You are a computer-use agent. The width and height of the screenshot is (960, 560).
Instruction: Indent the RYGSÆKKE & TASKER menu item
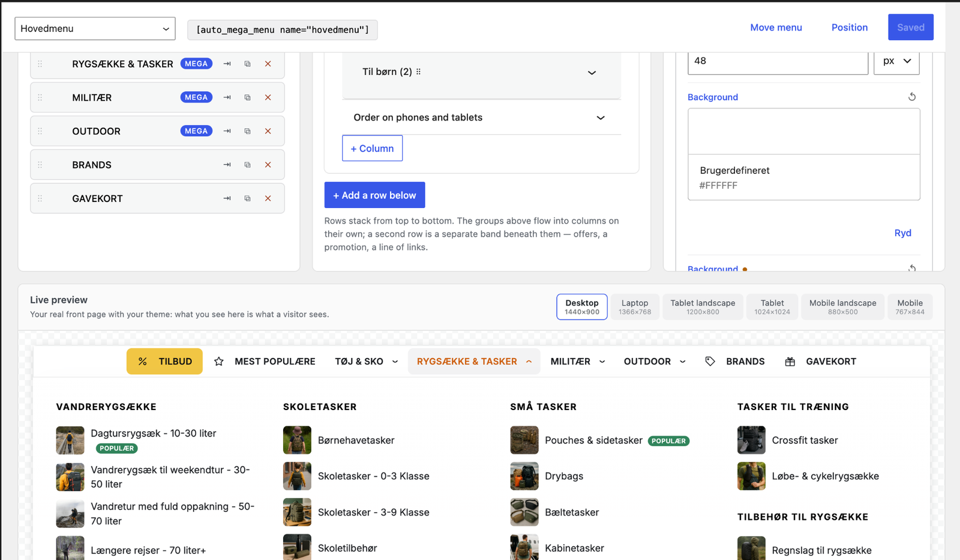coord(227,64)
